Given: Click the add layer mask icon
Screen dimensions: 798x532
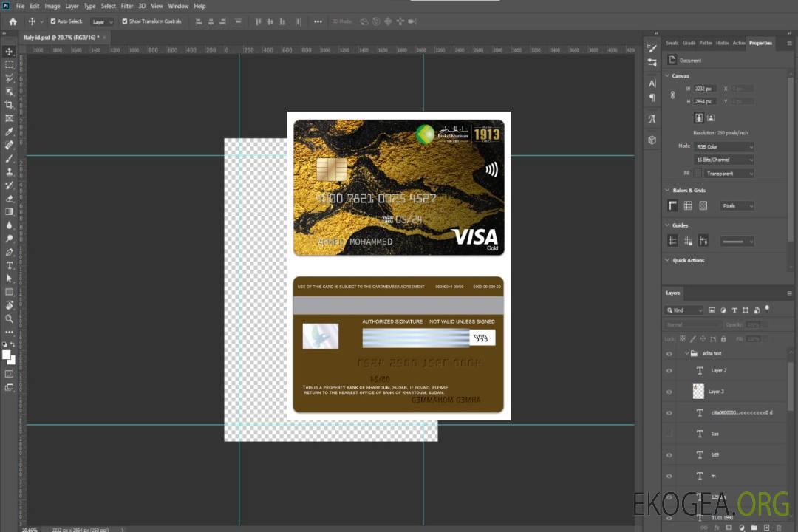Looking at the screenshot, I should pyautogui.click(x=729, y=528).
